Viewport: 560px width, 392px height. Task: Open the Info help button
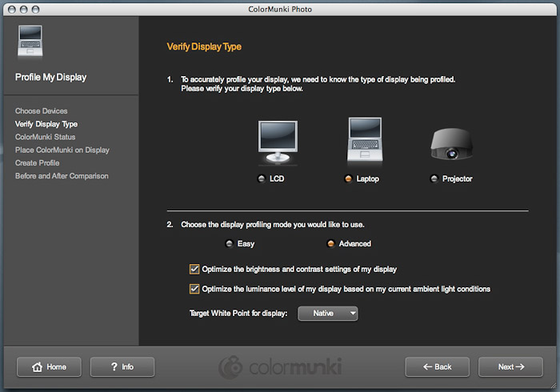pos(122,367)
